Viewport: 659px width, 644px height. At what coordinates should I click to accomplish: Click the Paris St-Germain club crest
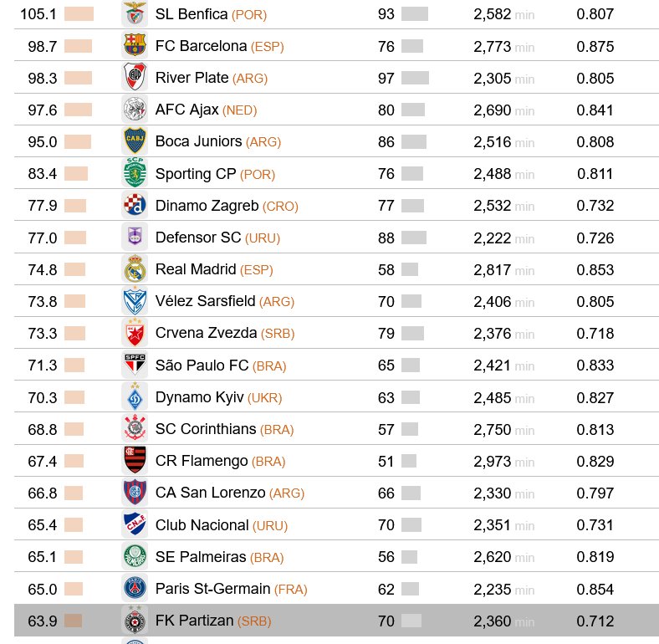pyautogui.click(x=134, y=589)
